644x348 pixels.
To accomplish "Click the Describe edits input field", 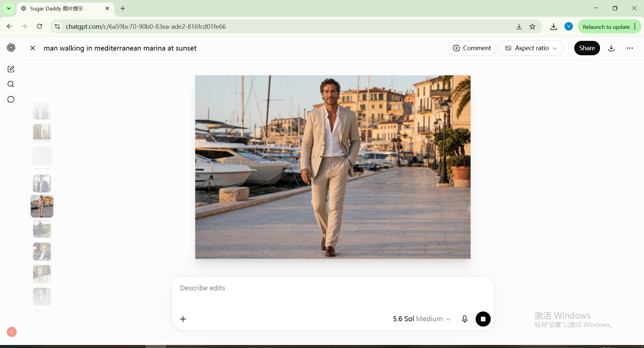I will pyautogui.click(x=333, y=288).
